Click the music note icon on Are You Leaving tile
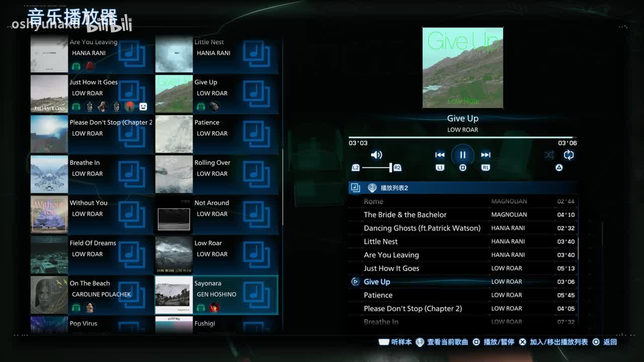The width and height of the screenshot is (644, 362). coord(131,54)
